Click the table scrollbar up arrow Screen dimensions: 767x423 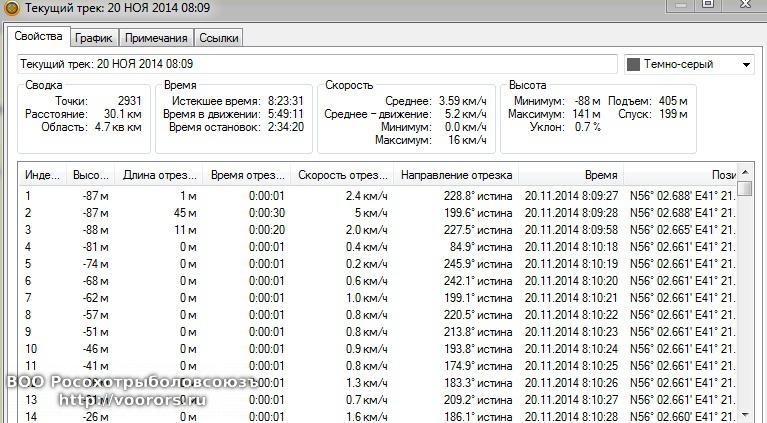(x=746, y=175)
